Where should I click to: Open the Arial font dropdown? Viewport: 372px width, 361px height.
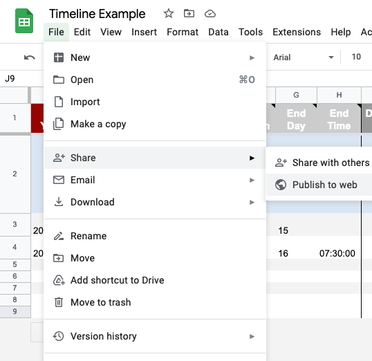(x=303, y=57)
